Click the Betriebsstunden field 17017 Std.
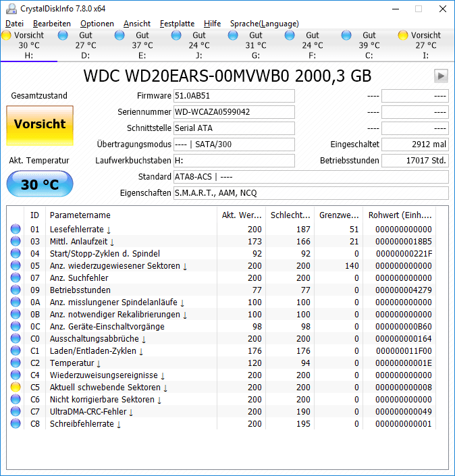Screen dimensions: 455x476 coord(415,161)
